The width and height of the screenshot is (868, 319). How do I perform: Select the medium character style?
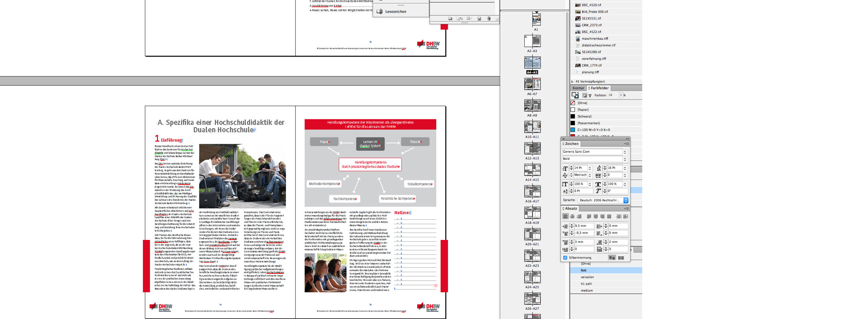pyautogui.click(x=606, y=291)
